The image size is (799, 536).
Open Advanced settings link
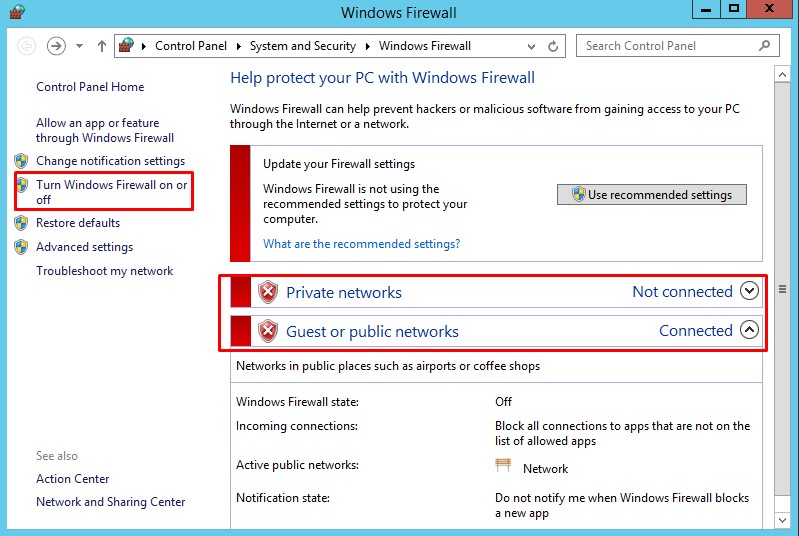click(x=85, y=247)
